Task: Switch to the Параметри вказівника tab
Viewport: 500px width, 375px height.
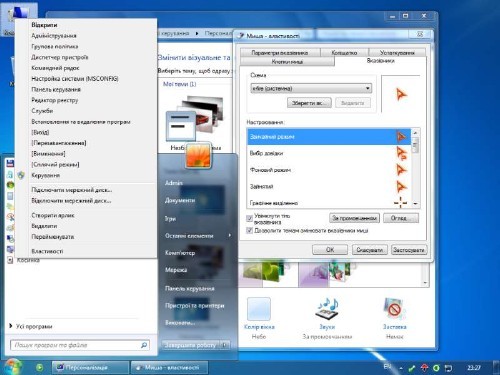Action: click(x=280, y=53)
